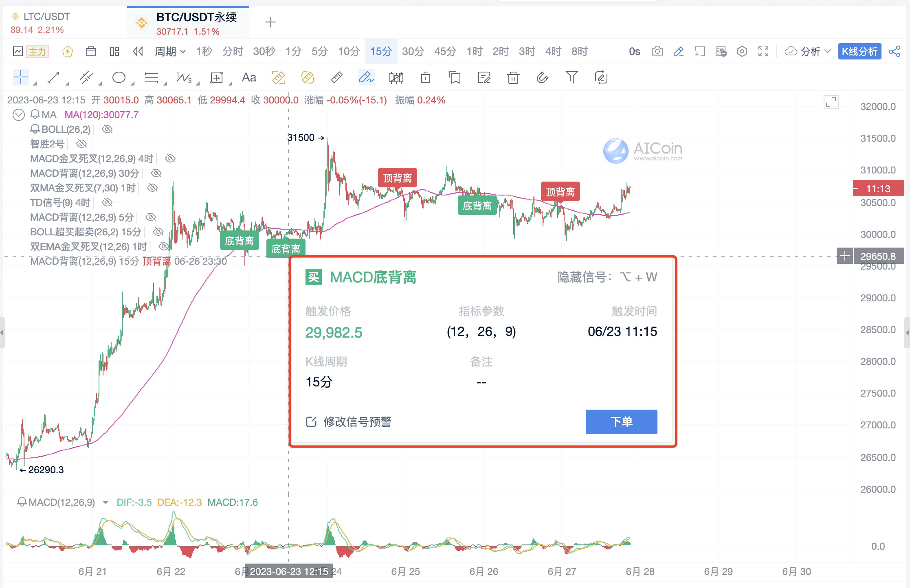910x588 pixels.
Task: Click the share/export icon
Action: coord(898,52)
